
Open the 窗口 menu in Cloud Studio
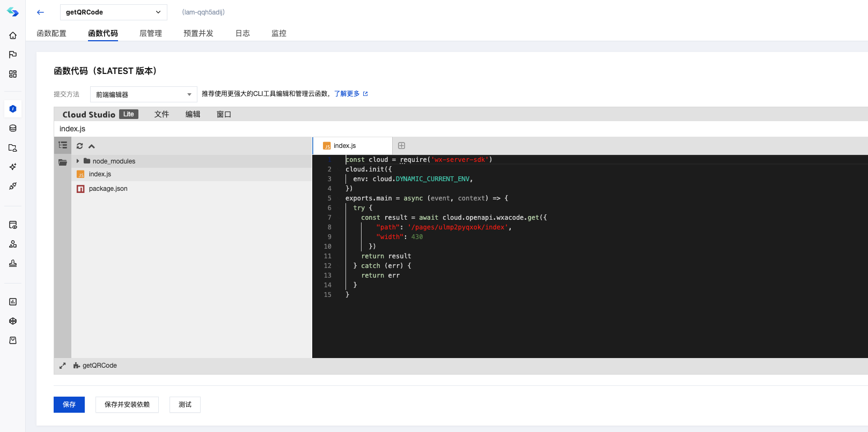point(224,114)
